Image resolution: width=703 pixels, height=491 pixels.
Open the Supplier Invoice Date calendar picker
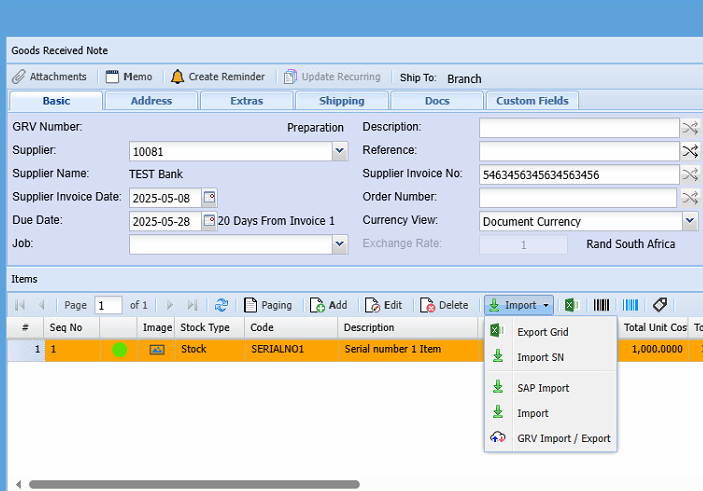pos(210,197)
